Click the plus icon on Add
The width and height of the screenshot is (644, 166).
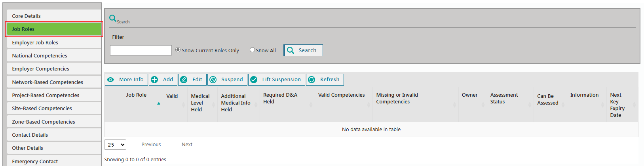coord(154,80)
